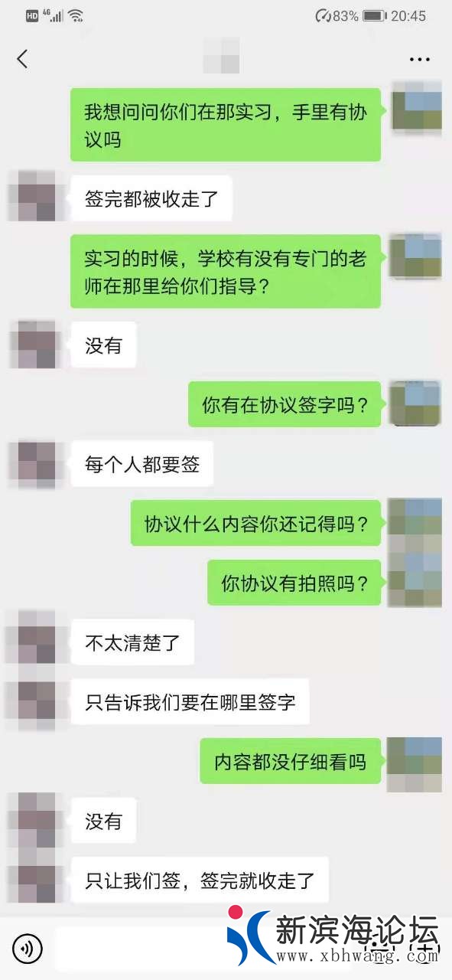Select the message '我想问问你们在那实习，手里有协议吗'

[x=226, y=125]
